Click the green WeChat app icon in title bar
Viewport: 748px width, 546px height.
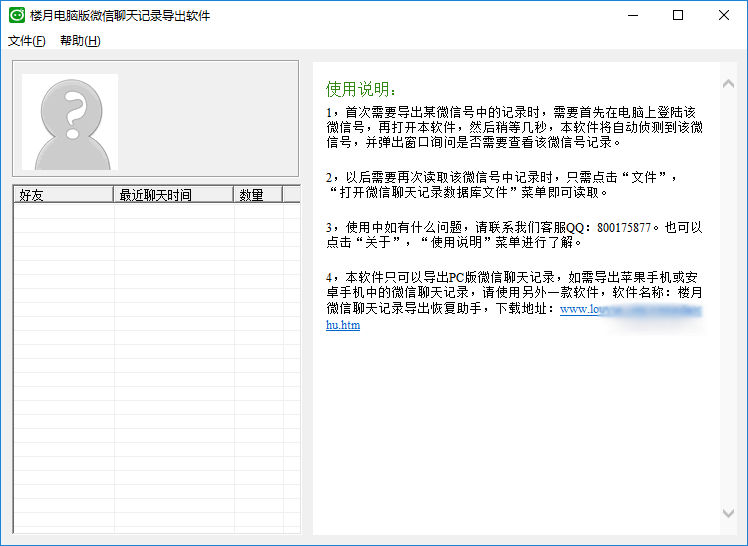[16, 16]
